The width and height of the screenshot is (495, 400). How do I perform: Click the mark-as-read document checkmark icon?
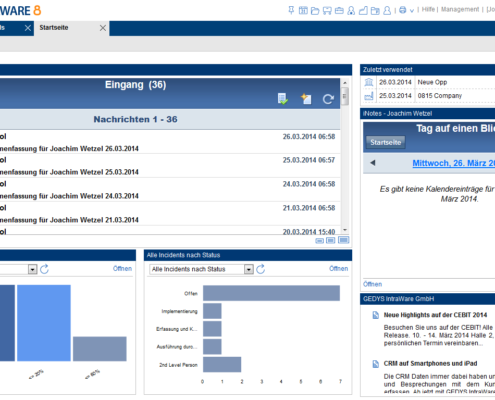click(283, 99)
